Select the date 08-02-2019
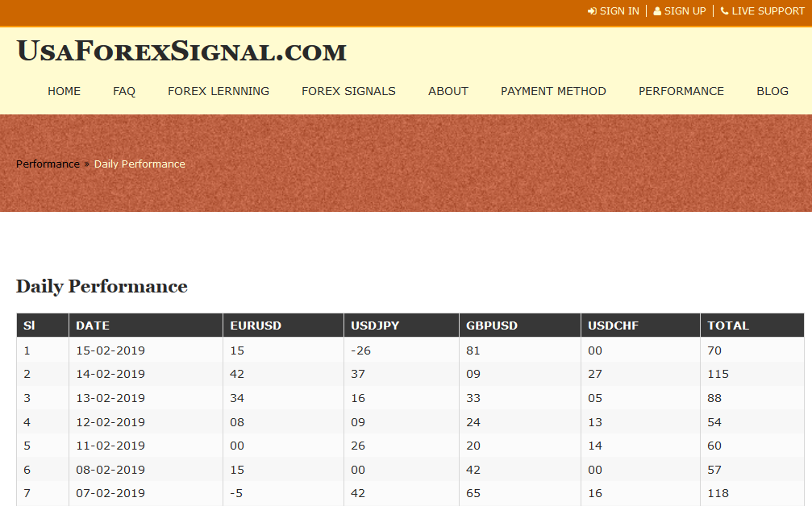The width and height of the screenshot is (812, 506). 110,470
